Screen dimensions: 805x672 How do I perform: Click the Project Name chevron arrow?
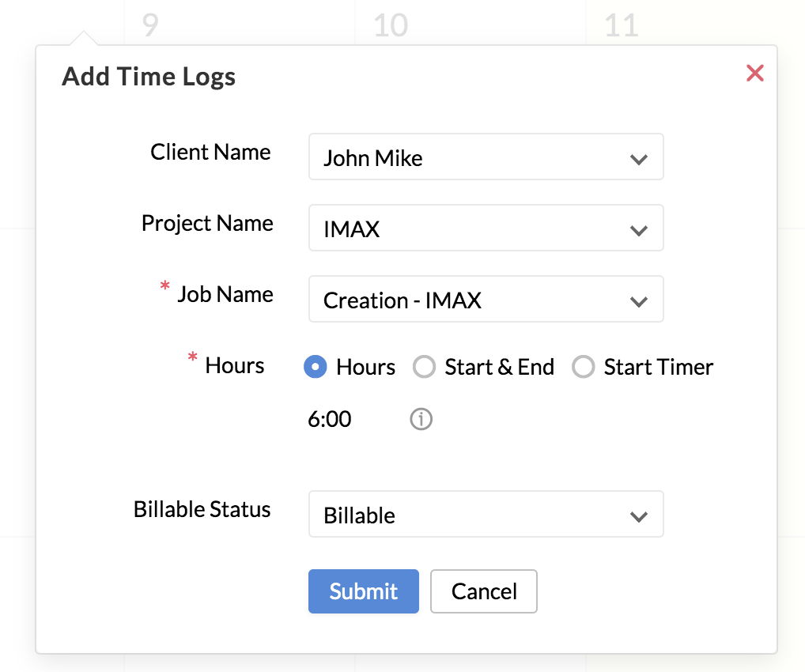[x=638, y=230]
